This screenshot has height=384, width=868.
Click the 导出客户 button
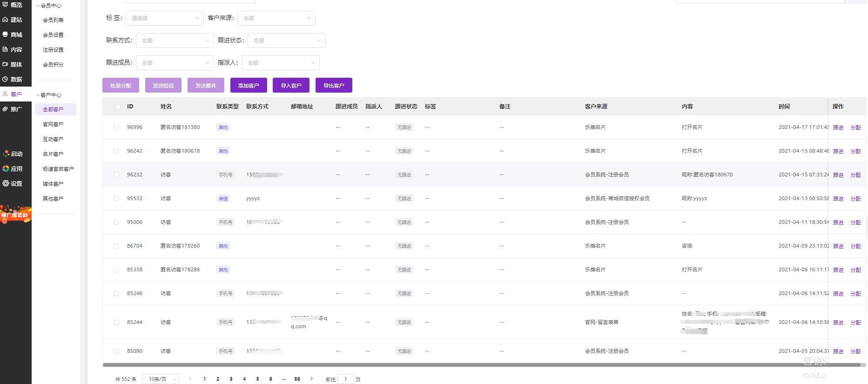(x=334, y=86)
